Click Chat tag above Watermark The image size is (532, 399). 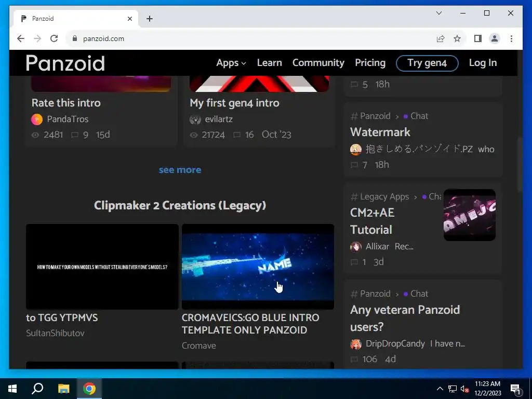416,116
